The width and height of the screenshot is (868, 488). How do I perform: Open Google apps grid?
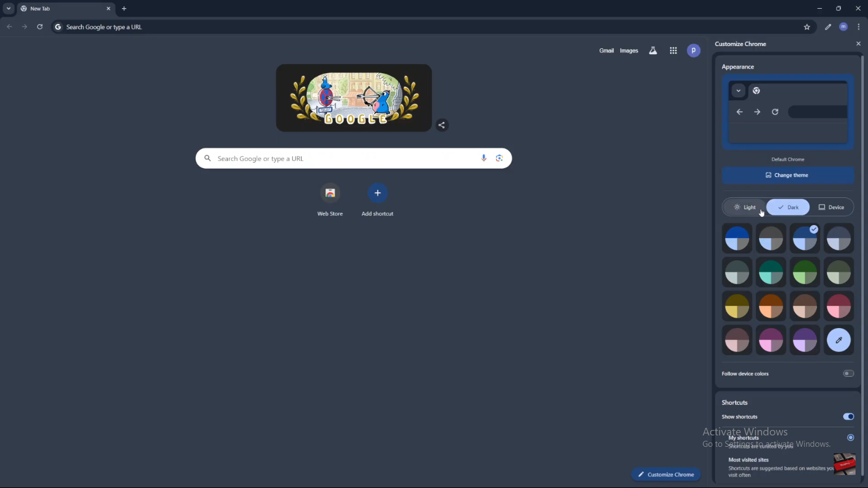(x=673, y=50)
